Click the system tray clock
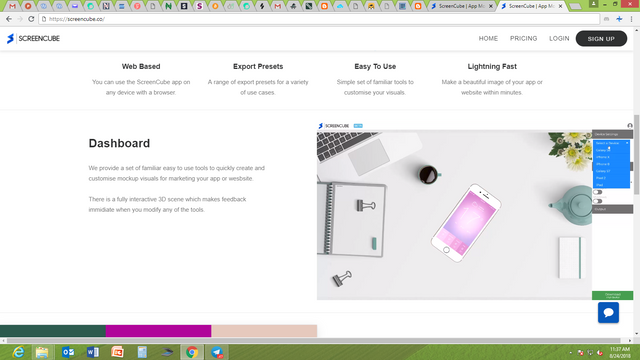The height and width of the screenshot is (360, 640). 620,352
